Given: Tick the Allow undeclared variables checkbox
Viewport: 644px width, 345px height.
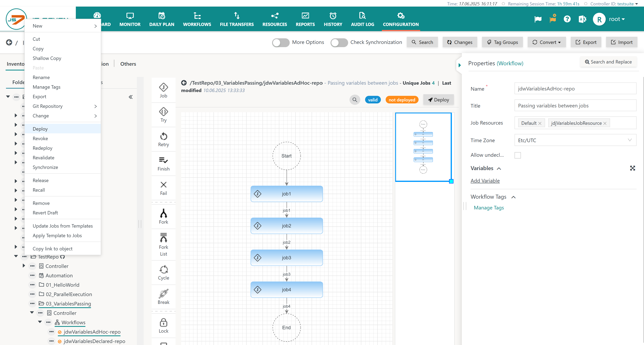Looking at the screenshot, I should pyautogui.click(x=518, y=155).
